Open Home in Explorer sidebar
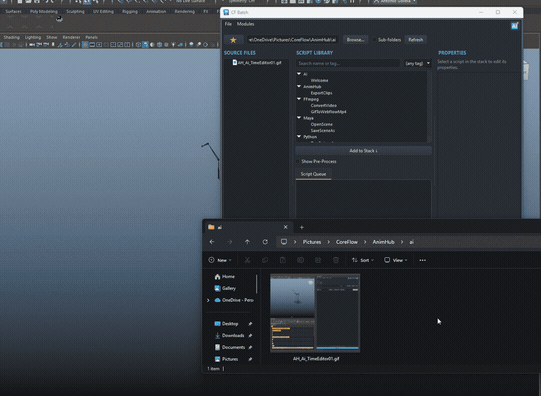The height and width of the screenshot is (396, 541). coord(225,277)
